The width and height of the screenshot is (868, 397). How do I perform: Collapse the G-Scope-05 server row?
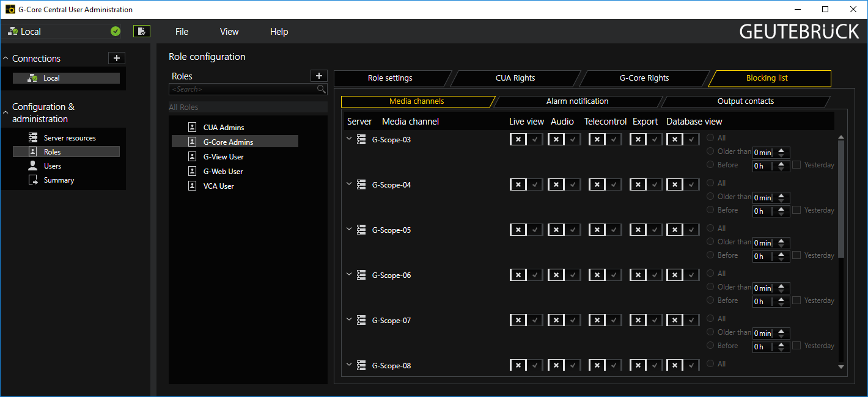(x=350, y=229)
